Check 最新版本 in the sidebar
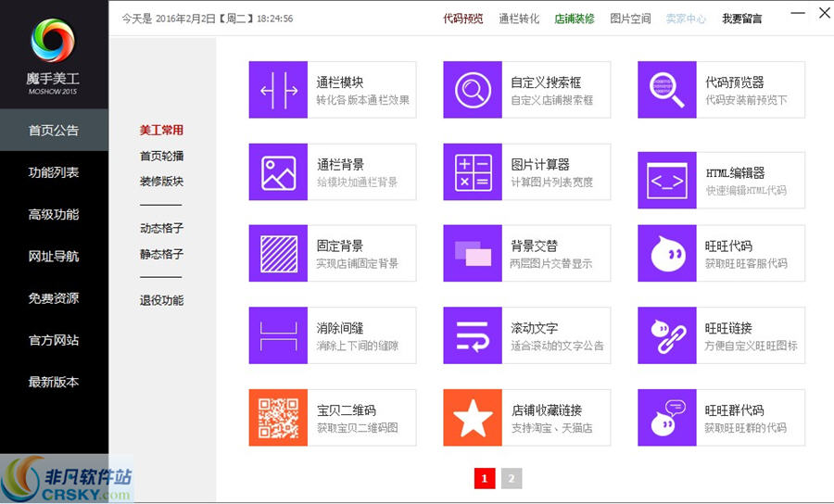 (54, 383)
